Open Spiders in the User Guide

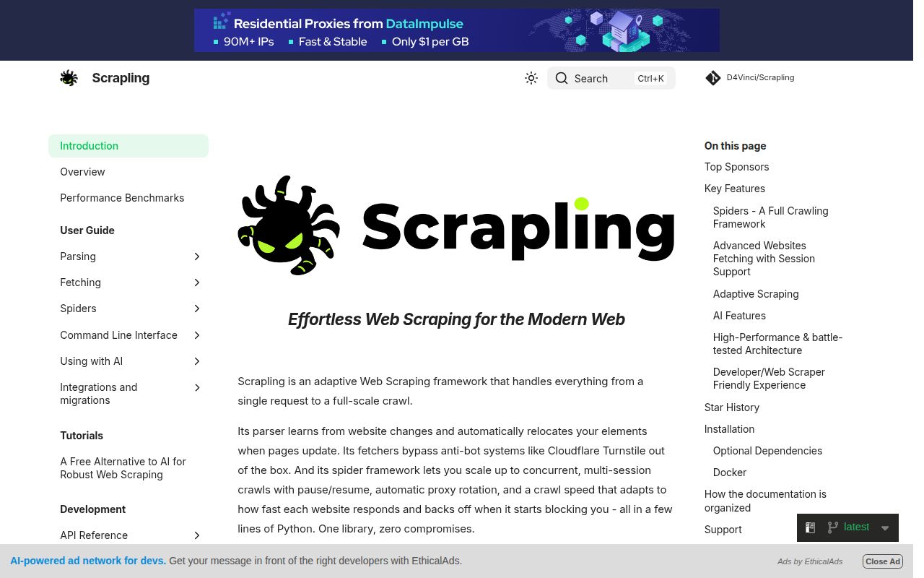(78, 309)
